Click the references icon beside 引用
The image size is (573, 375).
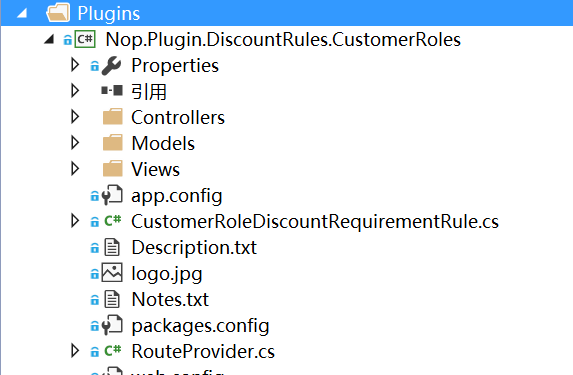pyautogui.click(x=112, y=90)
